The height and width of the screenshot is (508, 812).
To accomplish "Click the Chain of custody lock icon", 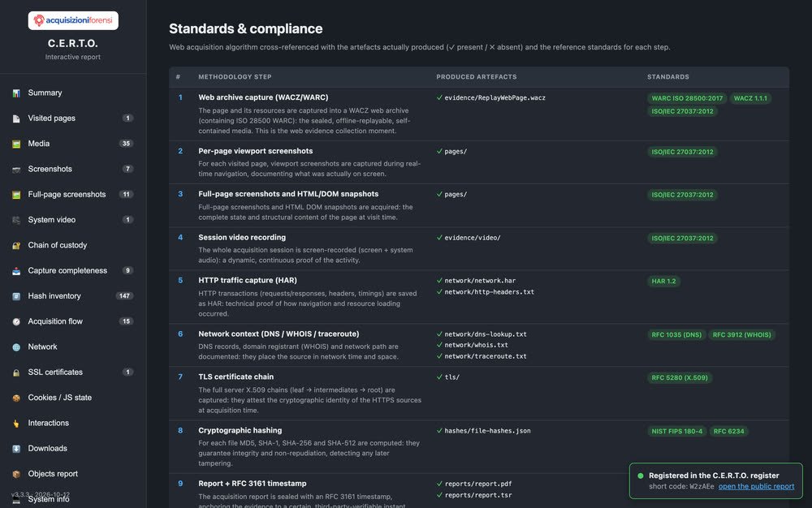I will (x=16, y=245).
